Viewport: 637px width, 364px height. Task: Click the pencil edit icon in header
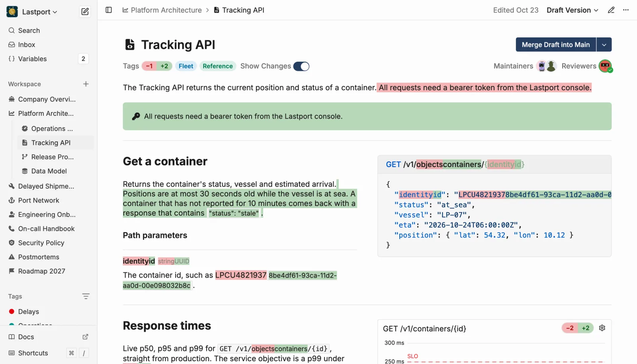[x=611, y=10]
